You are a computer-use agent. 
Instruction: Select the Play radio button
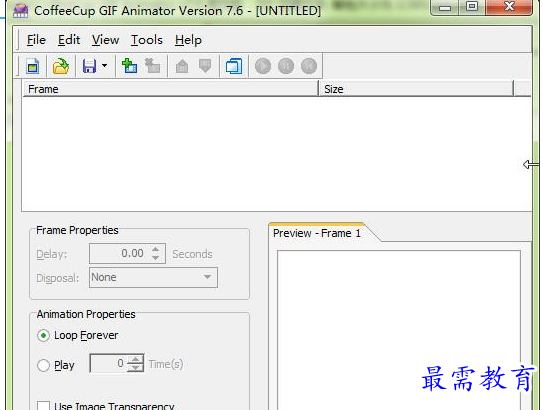point(43,365)
